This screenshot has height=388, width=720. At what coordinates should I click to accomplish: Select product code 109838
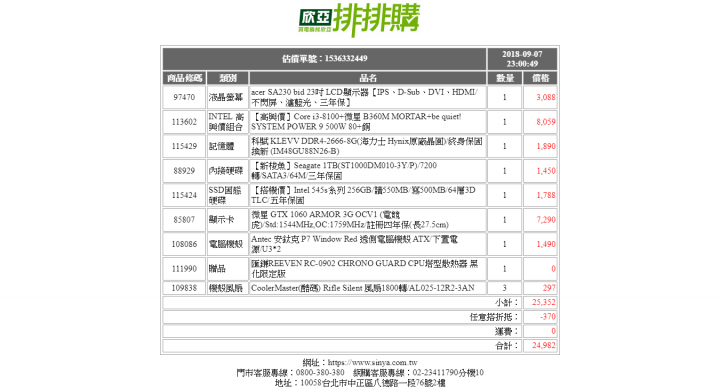point(184,288)
